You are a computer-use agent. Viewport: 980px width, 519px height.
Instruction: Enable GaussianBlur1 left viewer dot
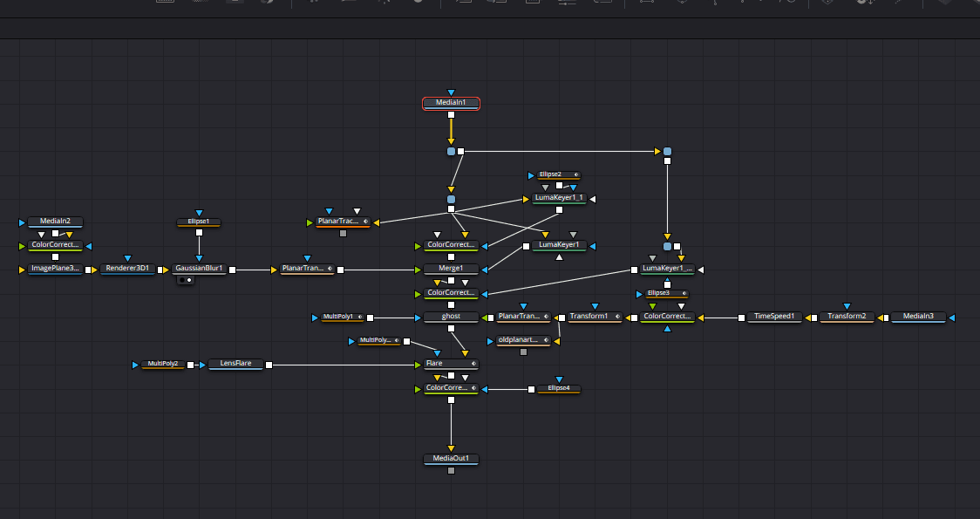coord(182,280)
